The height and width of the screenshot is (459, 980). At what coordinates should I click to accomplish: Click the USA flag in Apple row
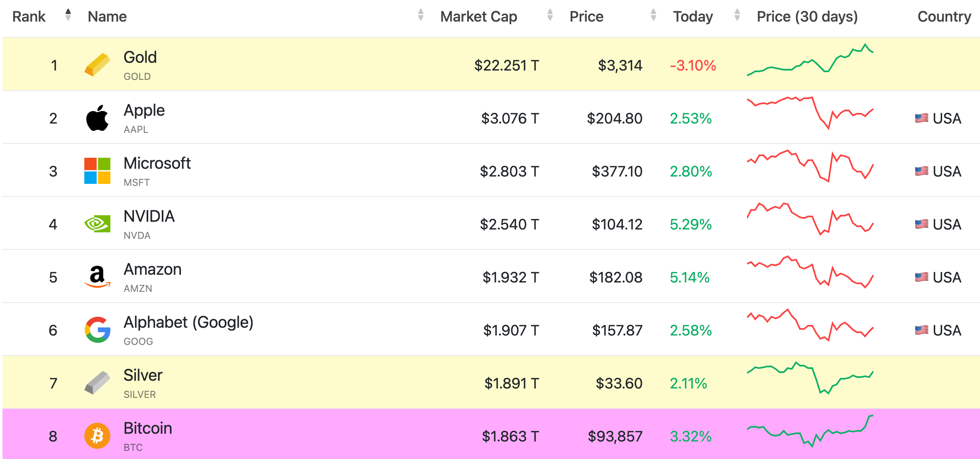pos(921,118)
